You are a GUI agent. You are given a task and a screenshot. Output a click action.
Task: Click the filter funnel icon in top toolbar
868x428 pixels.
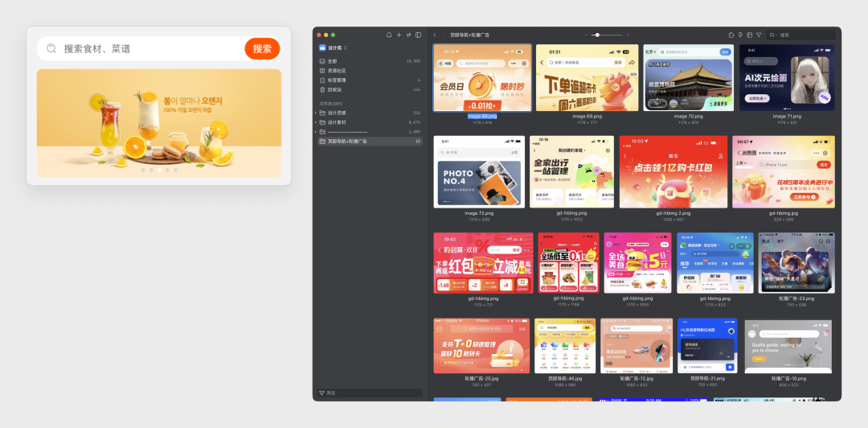(x=758, y=35)
